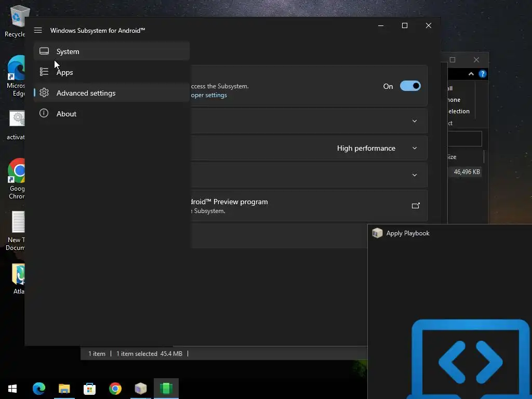Select the Google Chrome desktop shortcut
The image size is (532, 399).
pyautogui.click(x=16, y=179)
